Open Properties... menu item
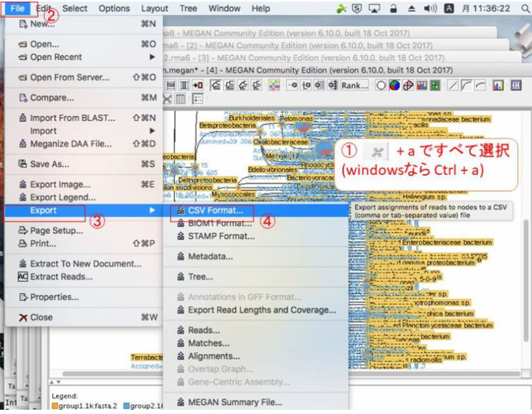The image size is (532, 414). pyautogui.click(x=84, y=297)
